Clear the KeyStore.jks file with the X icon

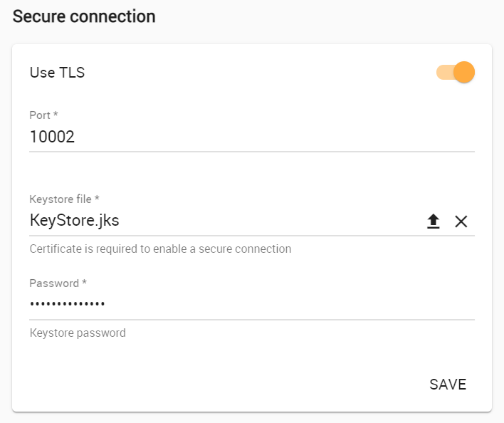coord(461,221)
